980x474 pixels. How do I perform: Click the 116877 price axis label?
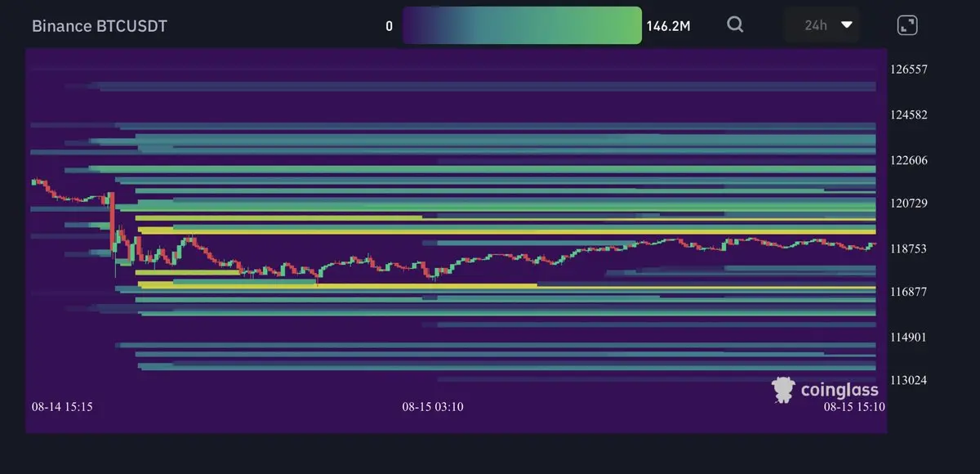click(x=909, y=292)
